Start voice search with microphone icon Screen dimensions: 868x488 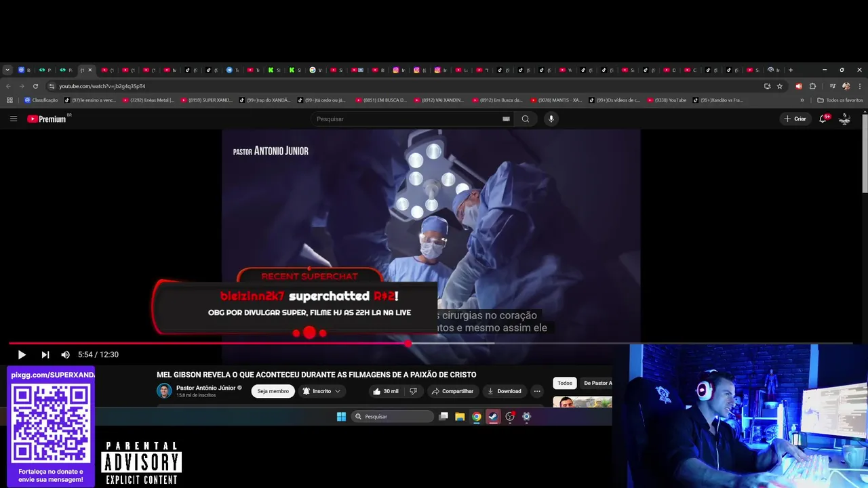[551, 119]
